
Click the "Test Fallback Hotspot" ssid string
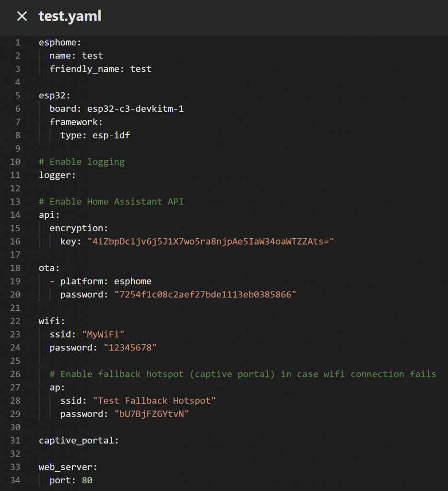154,400
